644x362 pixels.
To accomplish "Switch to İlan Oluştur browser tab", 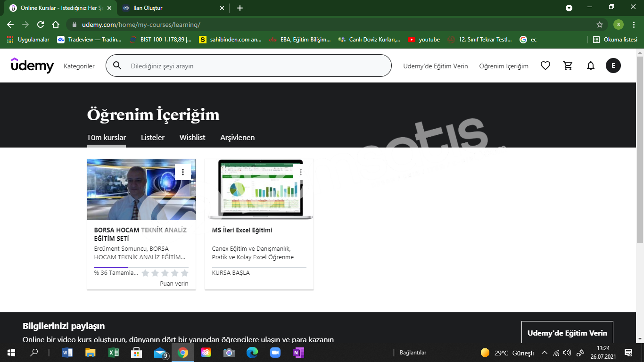I will click(x=174, y=8).
